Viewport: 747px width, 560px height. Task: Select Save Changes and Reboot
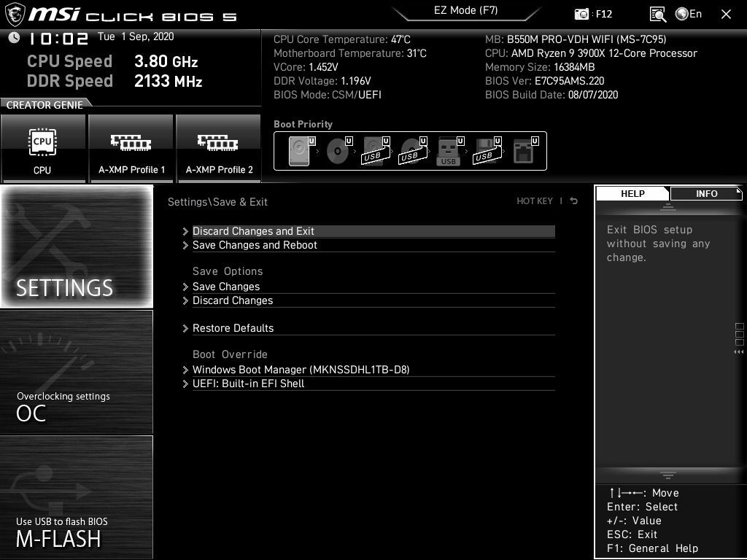[373, 245]
